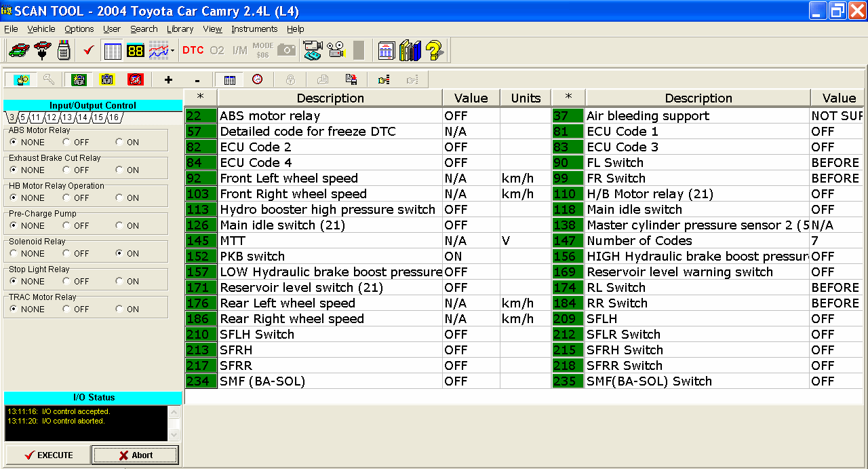Click the yellow question mark help icon
This screenshot has width=868, height=469.
coord(434,50)
